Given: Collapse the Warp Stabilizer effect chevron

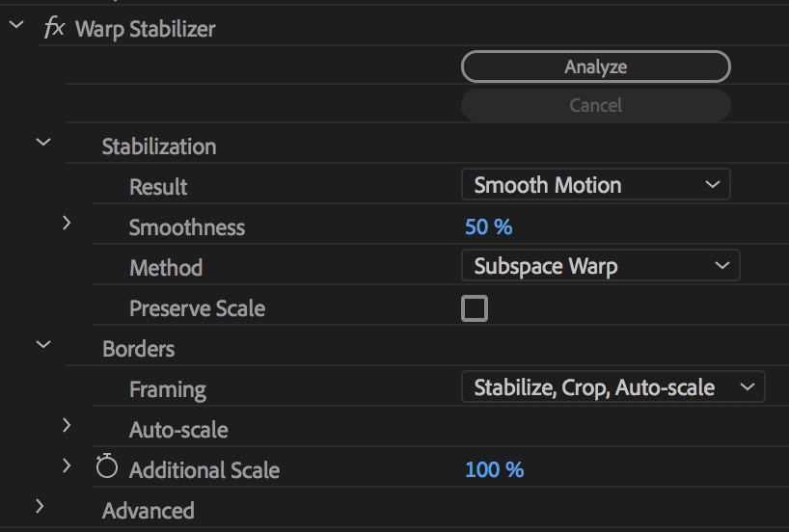Looking at the screenshot, I should (x=15, y=27).
